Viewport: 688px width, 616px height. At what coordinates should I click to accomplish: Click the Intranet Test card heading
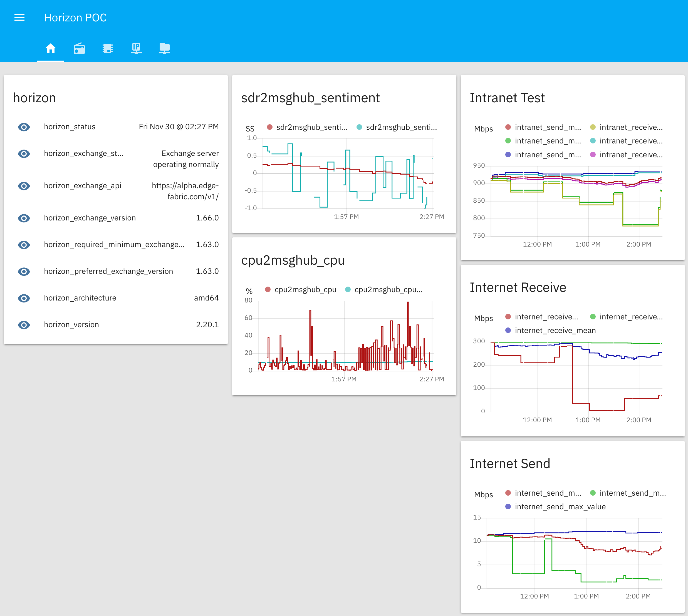point(507,98)
